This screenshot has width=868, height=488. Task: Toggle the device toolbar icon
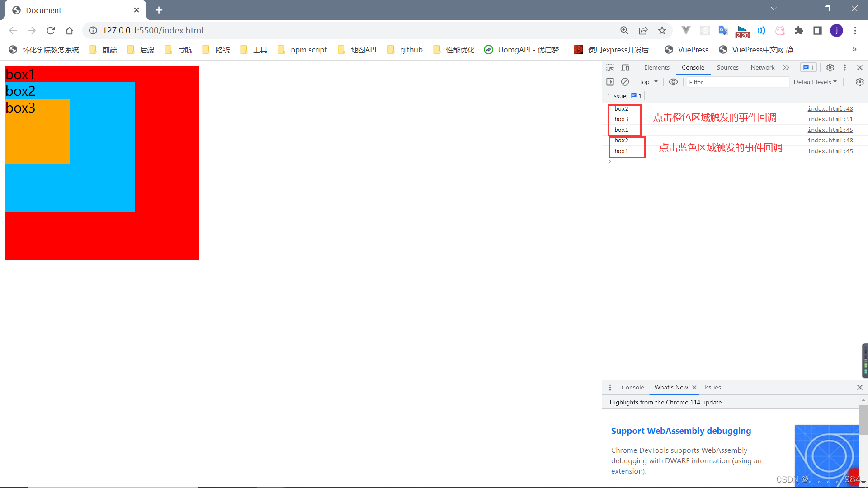coord(625,67)
